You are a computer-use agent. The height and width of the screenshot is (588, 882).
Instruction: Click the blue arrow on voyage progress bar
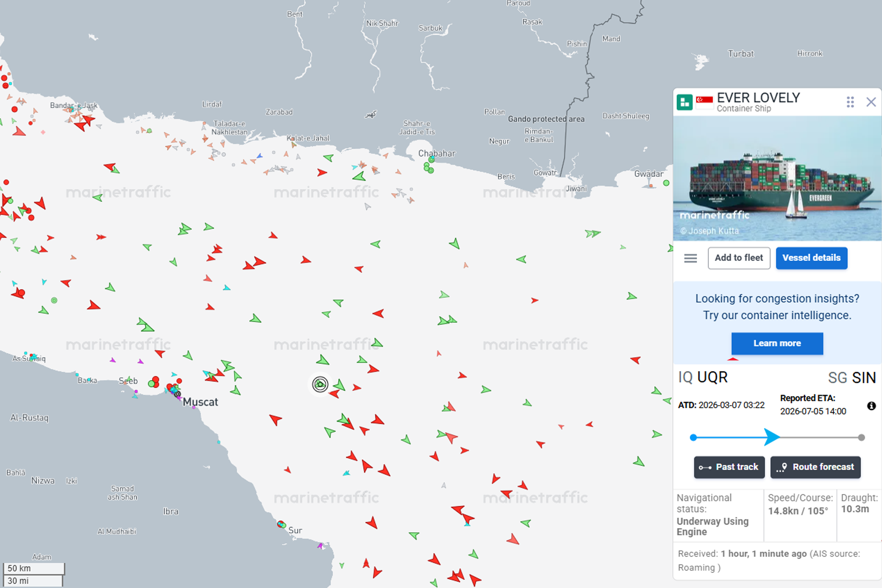pyautogui.click(x=772, y=437)
